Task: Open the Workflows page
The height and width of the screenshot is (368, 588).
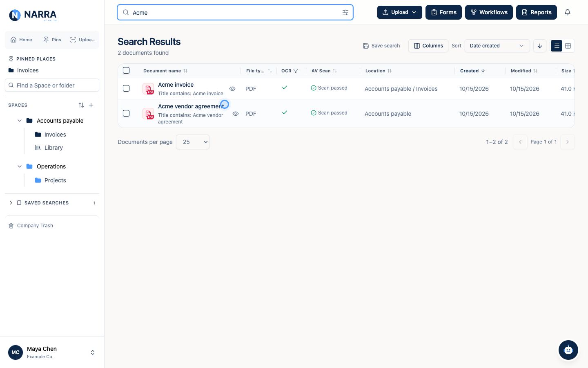Action: coord(489,12)
